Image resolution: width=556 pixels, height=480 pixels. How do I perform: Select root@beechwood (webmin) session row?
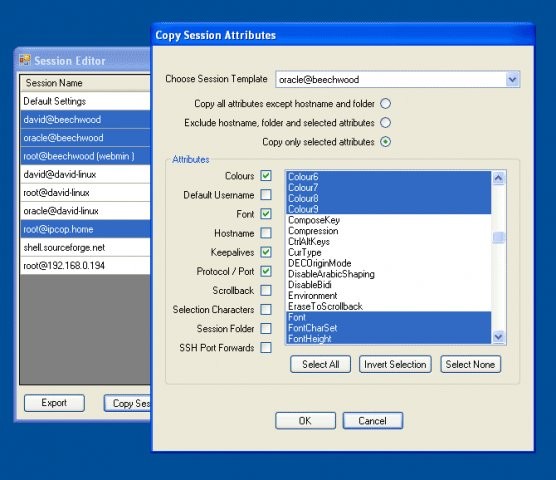(x=85, y=156)
